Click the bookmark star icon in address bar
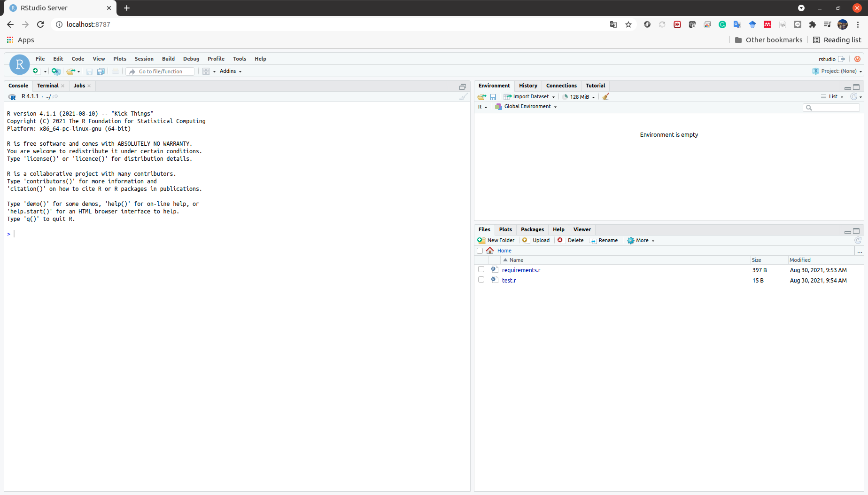Screen dimensions: 868x495 pyautogui.click(x=628, y=24)
